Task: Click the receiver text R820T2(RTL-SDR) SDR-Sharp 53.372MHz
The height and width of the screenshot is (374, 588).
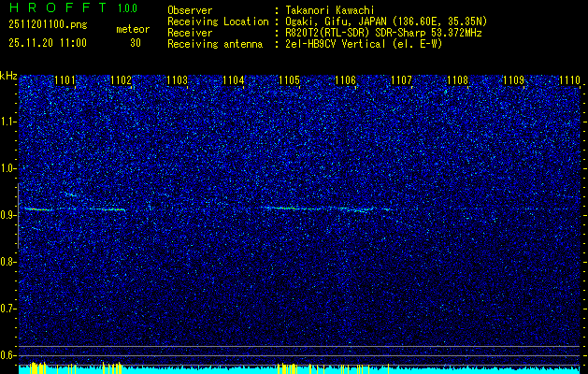Action: [x=383, y=33]
